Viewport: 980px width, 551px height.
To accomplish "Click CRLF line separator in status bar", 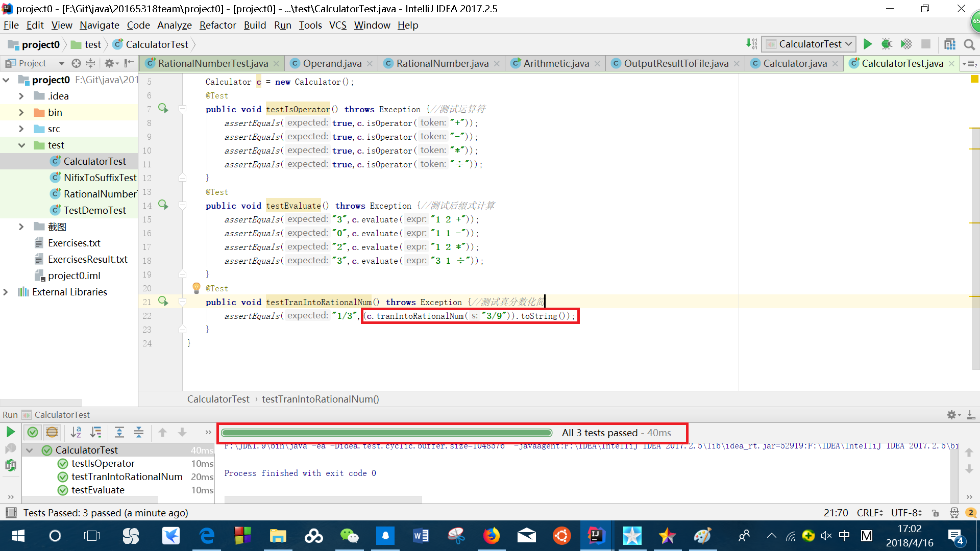I will point(870,513).
